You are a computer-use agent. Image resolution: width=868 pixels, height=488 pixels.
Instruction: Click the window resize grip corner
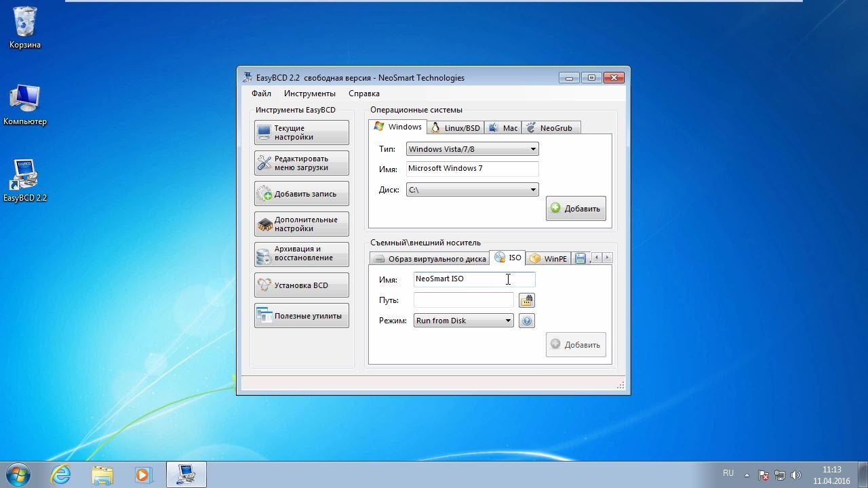click(x=620, y=385)
